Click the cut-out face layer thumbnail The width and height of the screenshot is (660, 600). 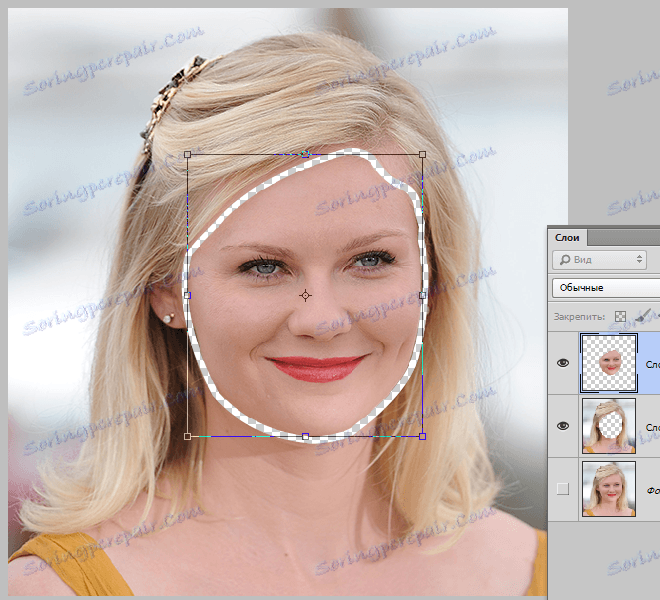[609, 363]
